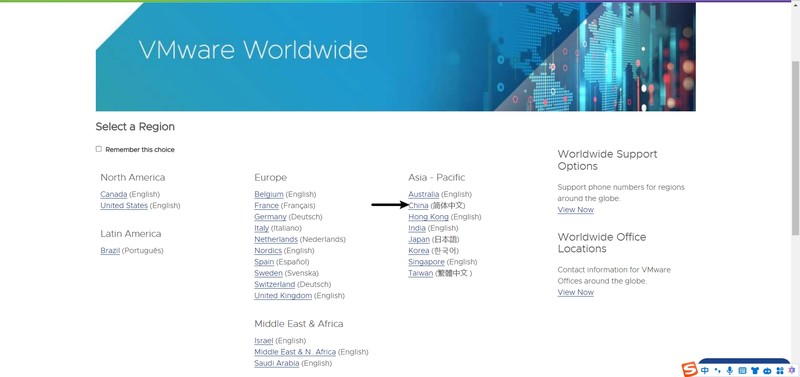Select the Brazil link under Latin America

point(110,250)
